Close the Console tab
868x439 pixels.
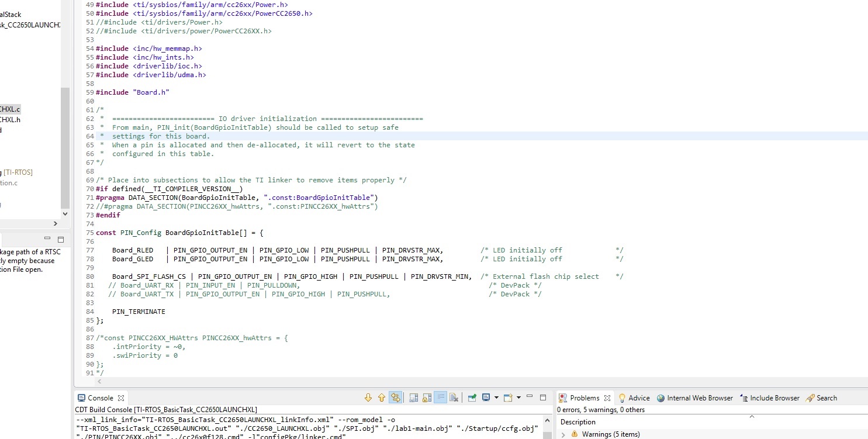click(x=121, y=398)
